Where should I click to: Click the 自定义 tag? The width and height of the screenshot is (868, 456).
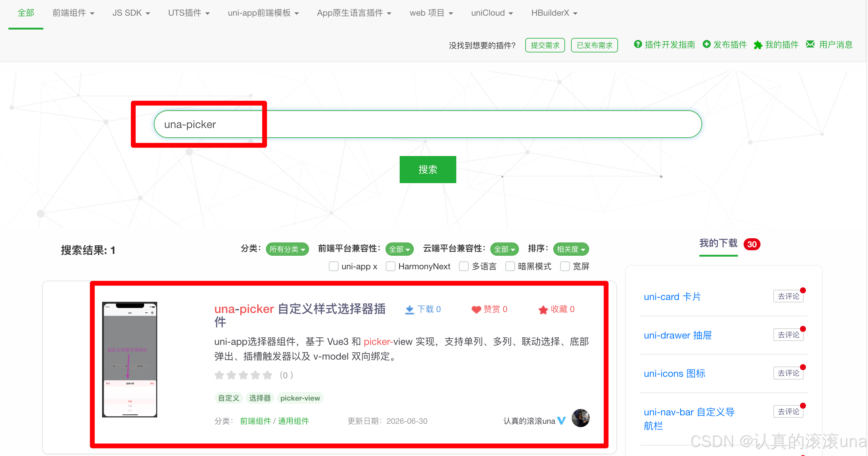[229, 398]
